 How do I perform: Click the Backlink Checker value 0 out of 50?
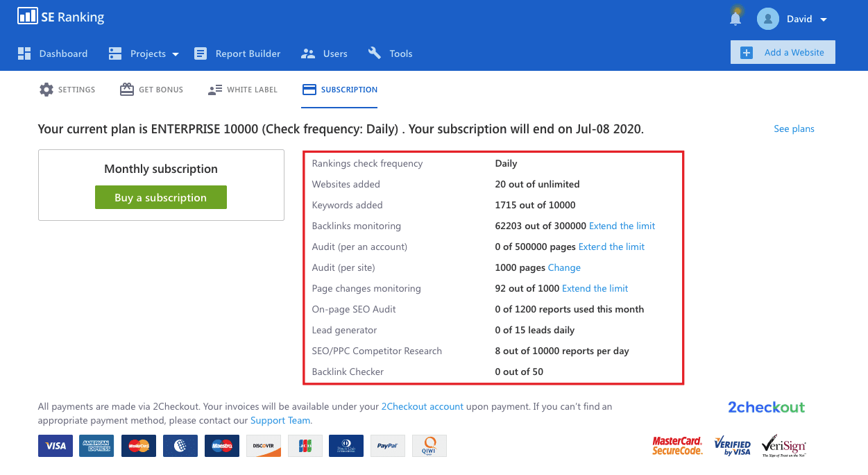(520, 372)
